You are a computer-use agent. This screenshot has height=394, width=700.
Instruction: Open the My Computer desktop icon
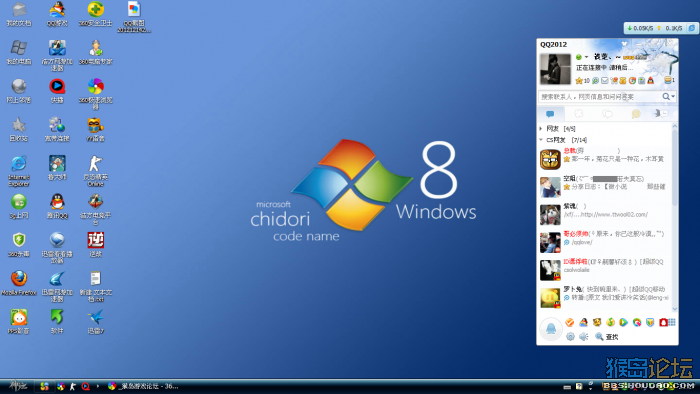click(x=19, y=53)
